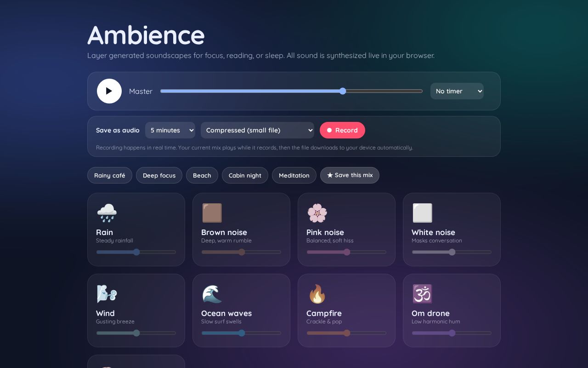Click the Ambience page title
The width and height of the screenshot is (588, 368).
[x=146, y=35]
